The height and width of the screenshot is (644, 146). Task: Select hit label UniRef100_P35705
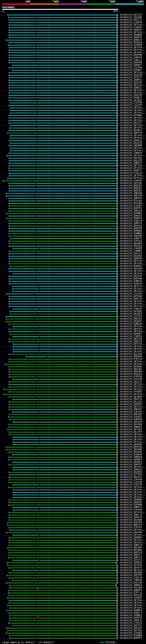tap(131, 485)
